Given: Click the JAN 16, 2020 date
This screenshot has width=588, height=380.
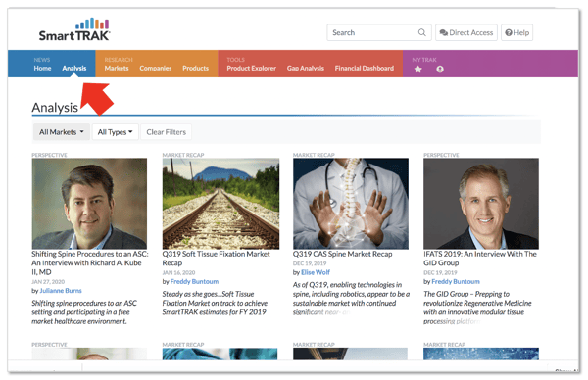Looking at the screenshot, I should coord(178,273).
